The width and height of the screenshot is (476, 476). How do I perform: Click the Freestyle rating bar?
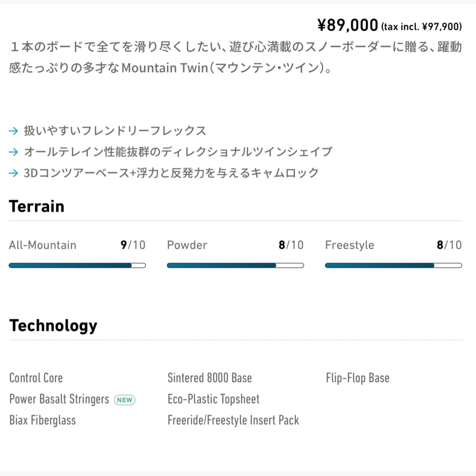click(393, 266)
